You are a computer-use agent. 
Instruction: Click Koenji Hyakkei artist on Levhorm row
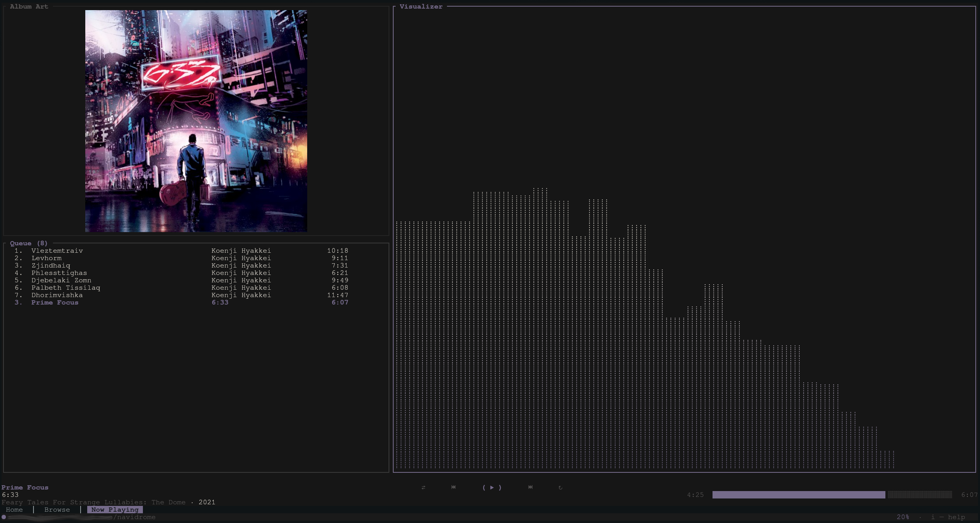[241, 258]
